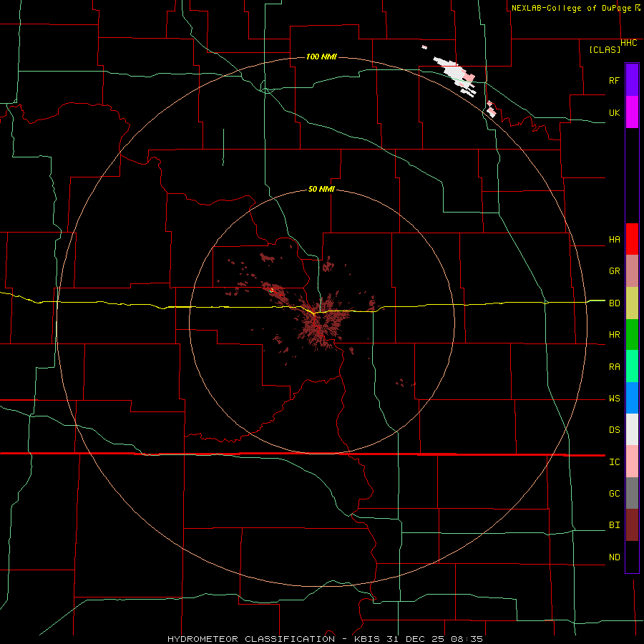Image resolution: width=644 pixels, height=644 pixels.
Task: Click the WS legend label
Action: pyautogui.click(x=614, y=399)
